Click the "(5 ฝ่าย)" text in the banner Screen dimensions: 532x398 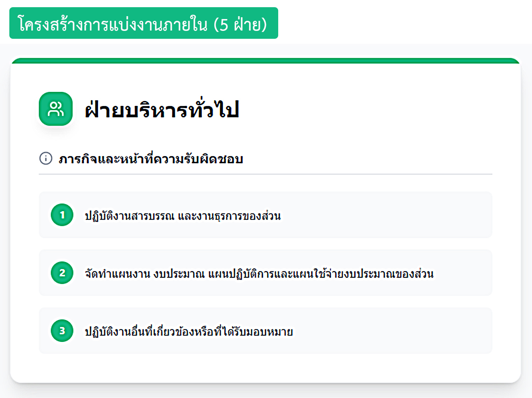point(240,24)
